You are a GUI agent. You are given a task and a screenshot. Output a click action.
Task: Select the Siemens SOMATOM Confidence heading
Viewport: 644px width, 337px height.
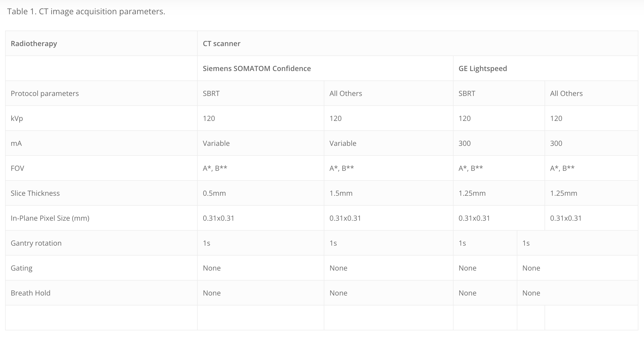257,68
